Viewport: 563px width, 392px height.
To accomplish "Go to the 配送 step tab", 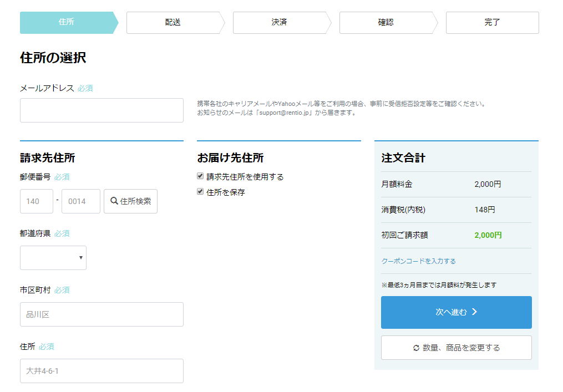I will pyautogui.click(x=176, y=23).
